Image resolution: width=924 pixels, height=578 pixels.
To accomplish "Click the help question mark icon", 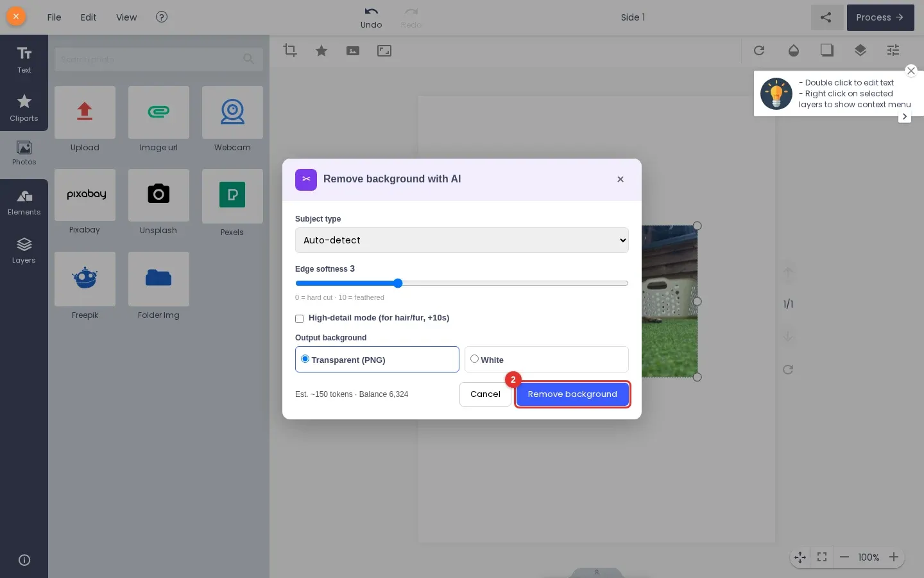I will (162, 17).
